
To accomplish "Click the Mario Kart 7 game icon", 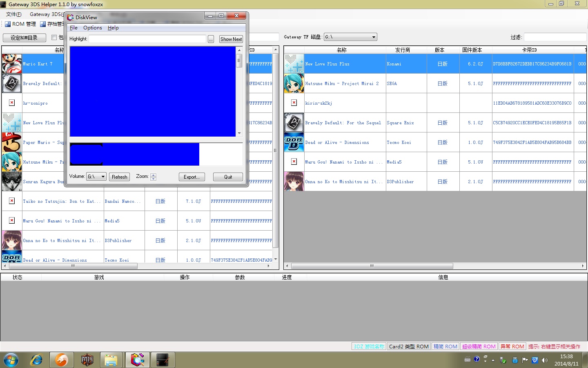I will [12, 64].
